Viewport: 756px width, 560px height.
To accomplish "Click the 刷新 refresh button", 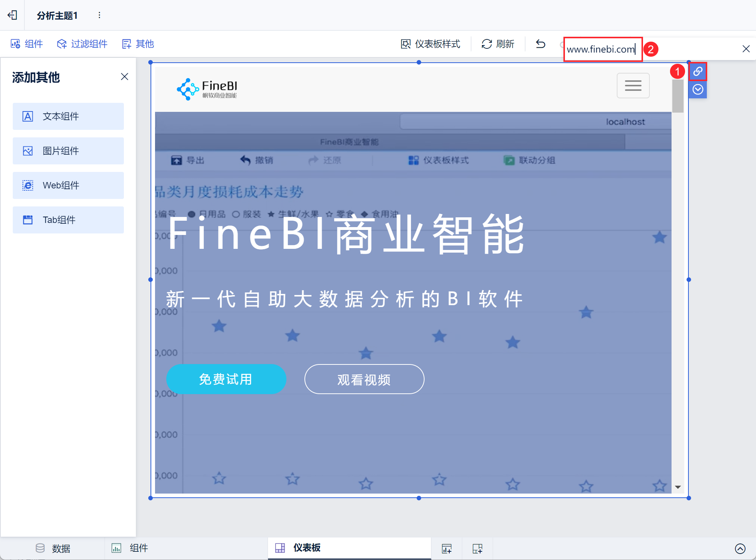I will point(498,44).
